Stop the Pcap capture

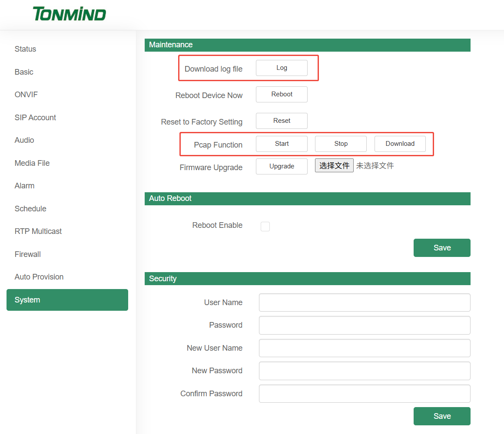point(341,144)
